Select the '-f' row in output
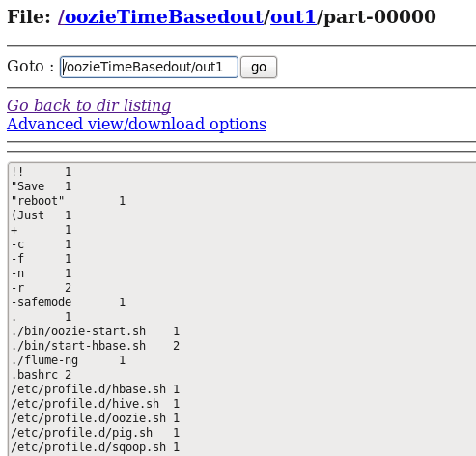This screenshot has width=476, height=456. [42, 259]
